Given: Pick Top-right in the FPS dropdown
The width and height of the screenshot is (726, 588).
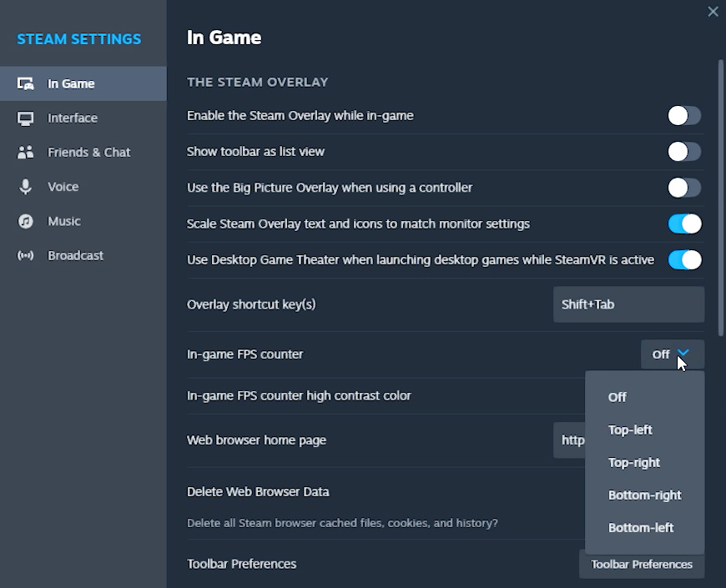Looking at the screenshot, I should coord(633,462).
